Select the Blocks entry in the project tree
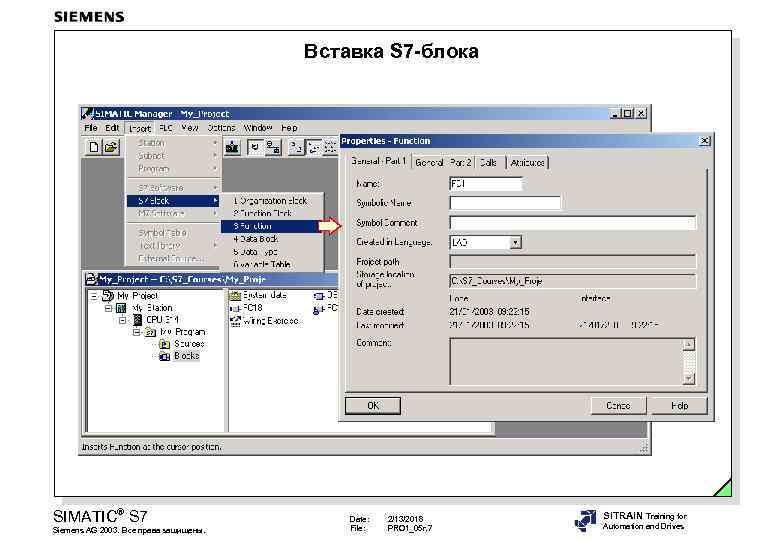The image size is (780, 540). click(187, 356)
